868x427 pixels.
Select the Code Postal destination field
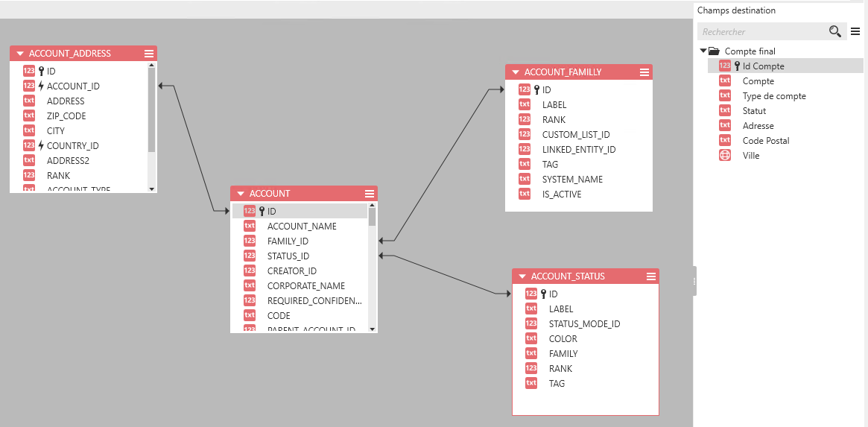point(765,141)
